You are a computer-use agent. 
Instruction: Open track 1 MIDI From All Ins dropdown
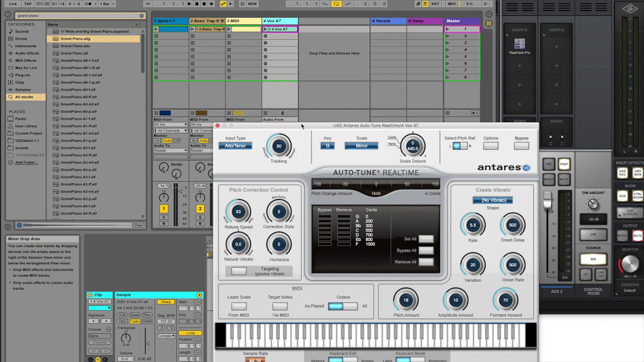(171, 124)
